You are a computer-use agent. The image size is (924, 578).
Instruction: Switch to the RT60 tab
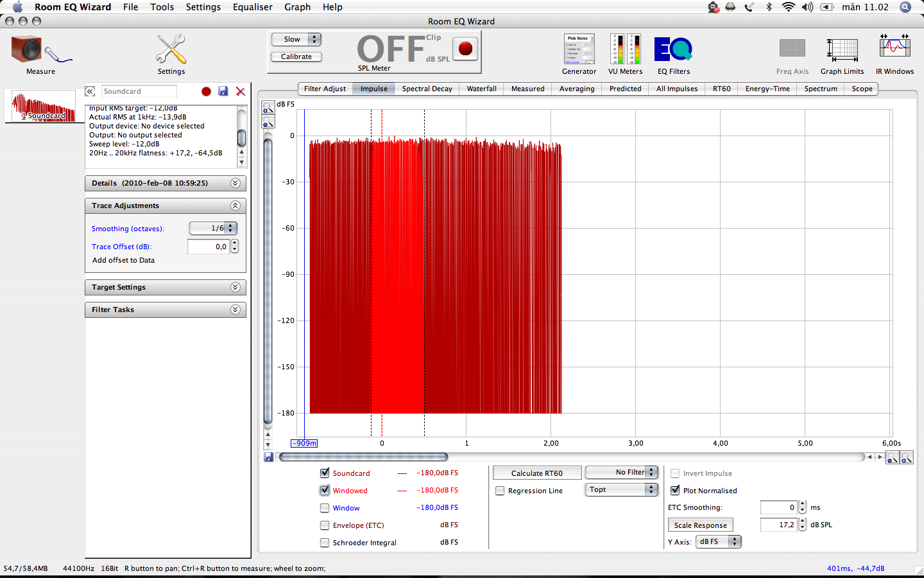(721, 89)
